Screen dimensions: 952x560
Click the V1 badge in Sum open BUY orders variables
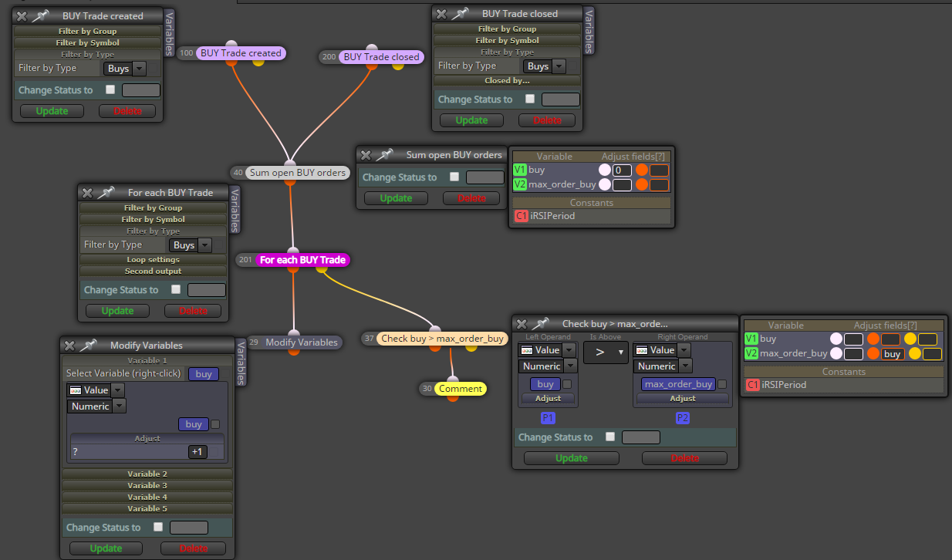pyautogui.click(x=520, y=170)
